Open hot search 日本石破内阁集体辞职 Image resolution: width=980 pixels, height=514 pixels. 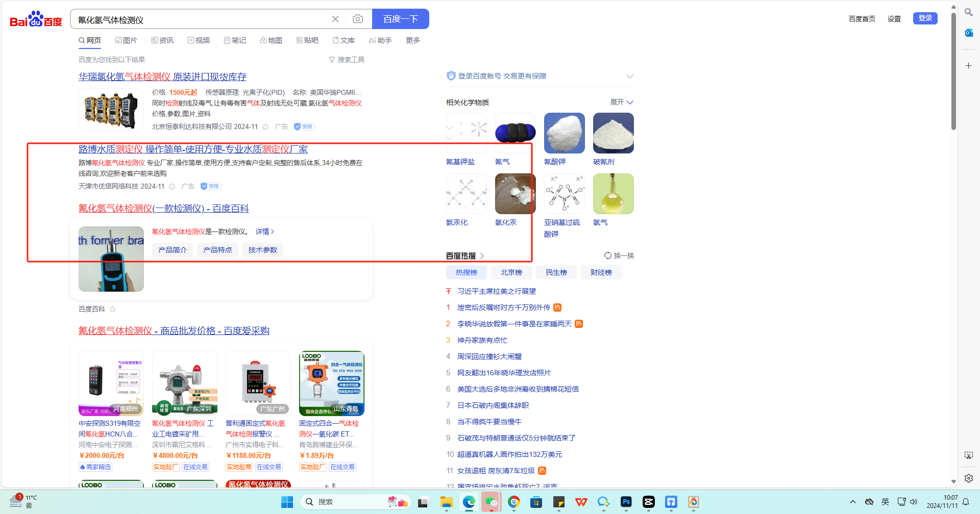click(x=493, y=405)
